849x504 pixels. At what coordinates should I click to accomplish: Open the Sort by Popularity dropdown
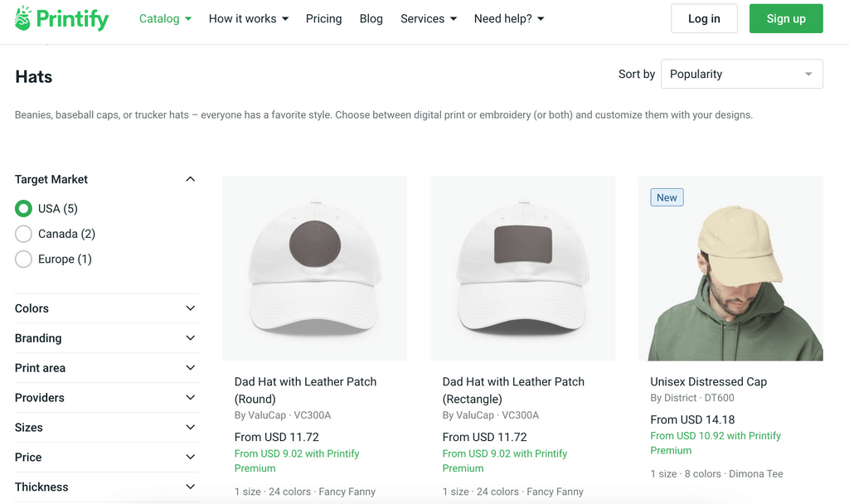pos(740,74)
